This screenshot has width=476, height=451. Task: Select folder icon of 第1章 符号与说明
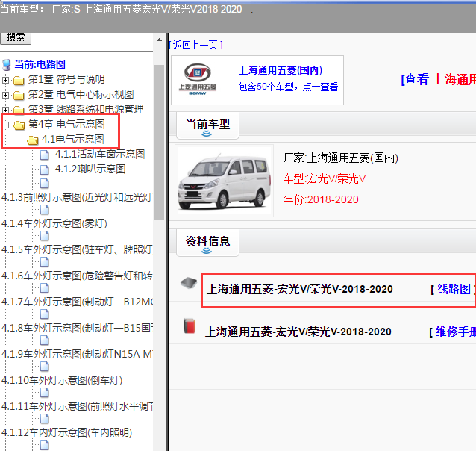(x=19, y=80)
